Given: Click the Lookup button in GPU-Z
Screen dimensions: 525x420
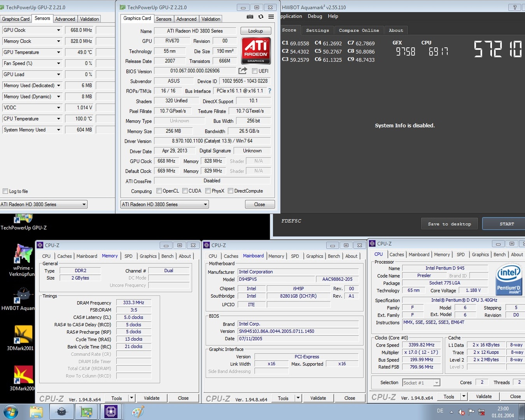Looking at the screenshot, I should click(x=255, y=31).
